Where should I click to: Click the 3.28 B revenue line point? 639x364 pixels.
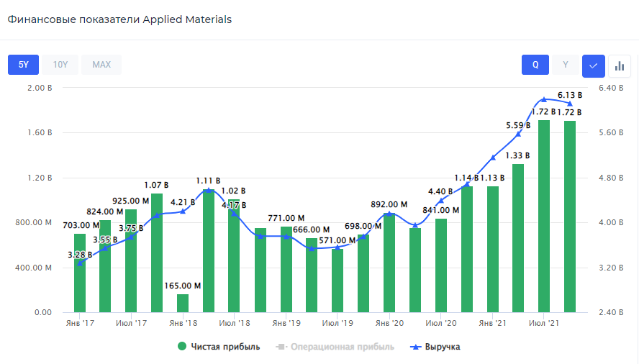[79, 263]
